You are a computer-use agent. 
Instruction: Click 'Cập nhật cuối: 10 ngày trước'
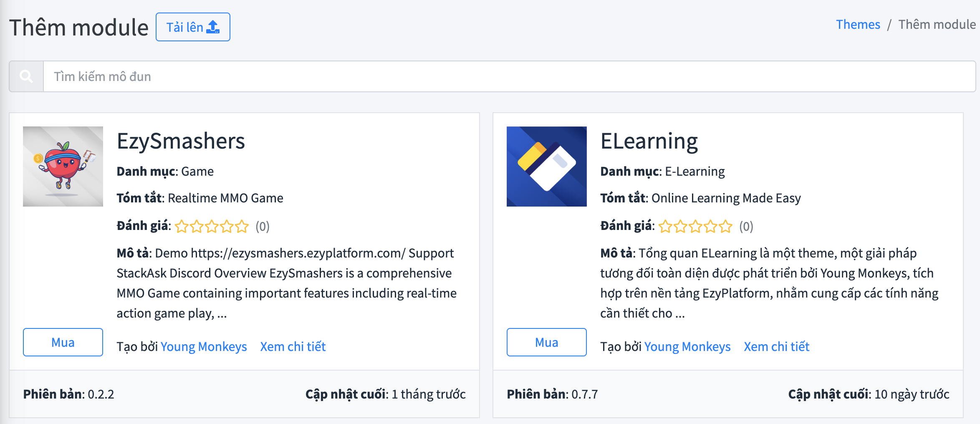tap(869, 394)
